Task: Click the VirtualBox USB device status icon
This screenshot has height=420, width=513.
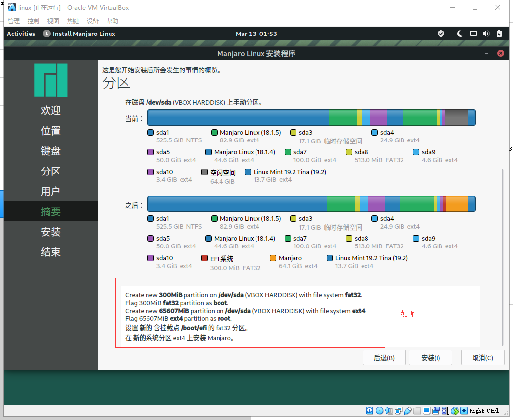Action: 408,411
